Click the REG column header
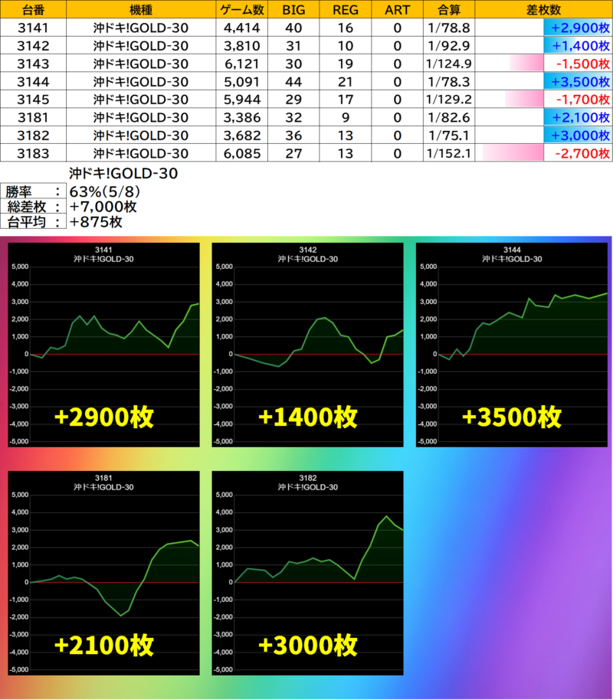Screen dimensions: 613x700 click(346, 9)
